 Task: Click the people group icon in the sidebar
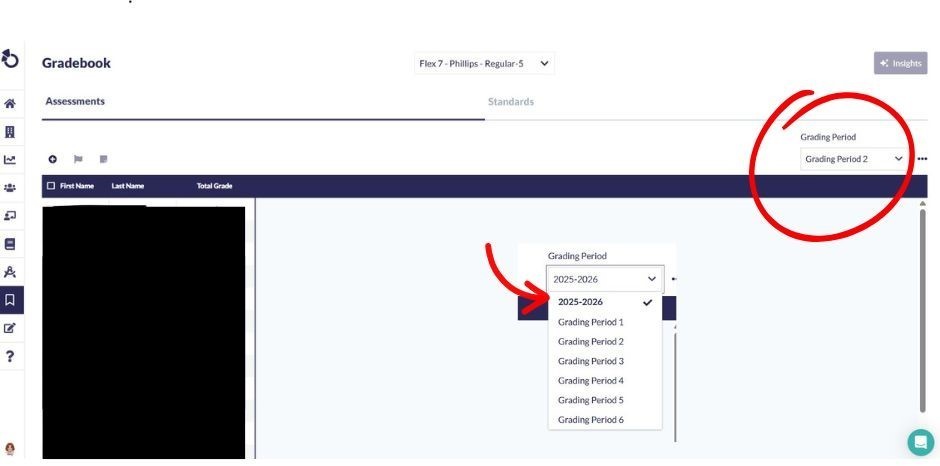(x=10, y=187)
